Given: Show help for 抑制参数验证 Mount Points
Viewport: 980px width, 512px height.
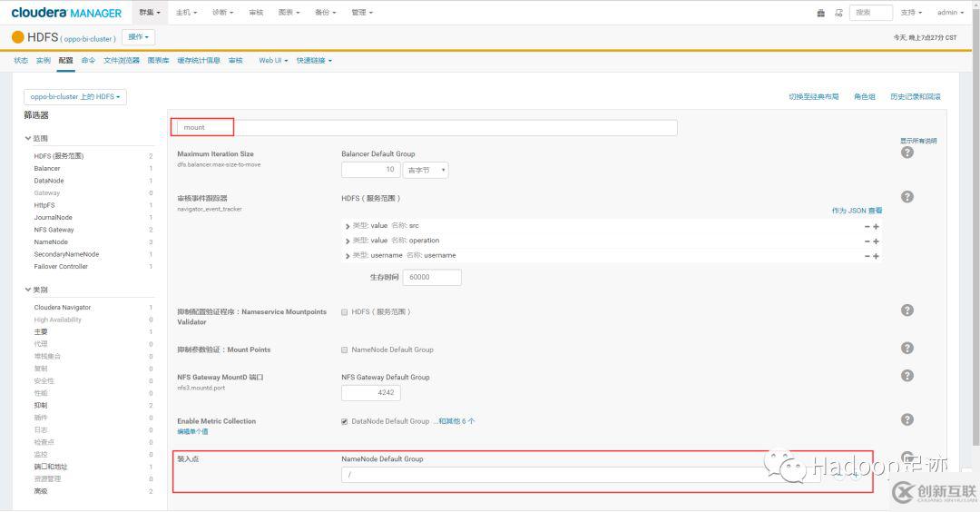Looking at the screenshot, I should pos(906,349).
